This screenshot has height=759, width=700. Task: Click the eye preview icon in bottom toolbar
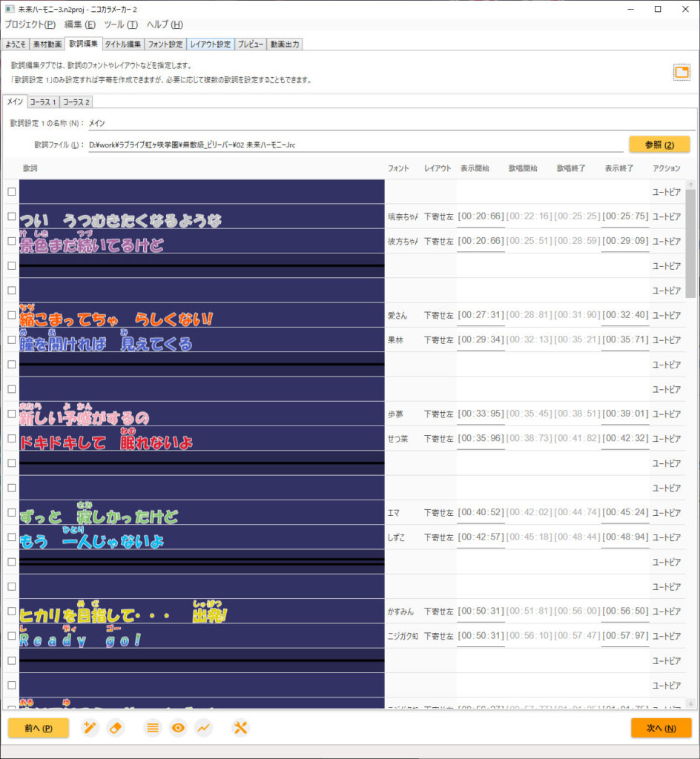point(178,728)
